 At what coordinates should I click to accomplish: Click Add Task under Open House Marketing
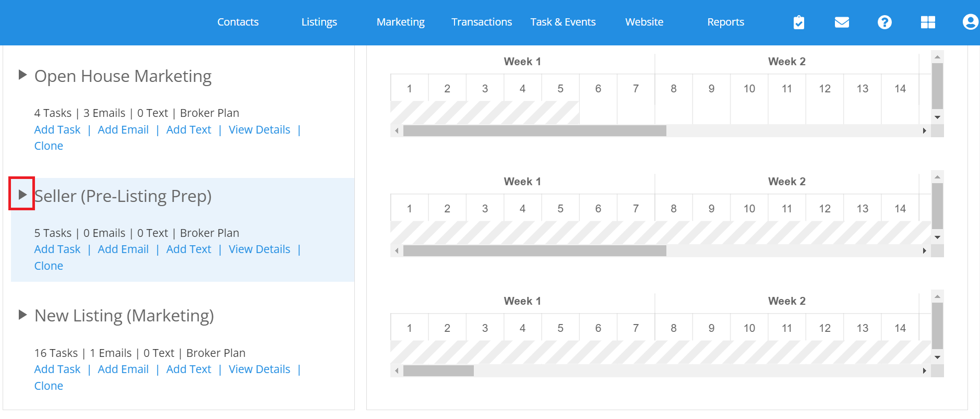point(57,129)
